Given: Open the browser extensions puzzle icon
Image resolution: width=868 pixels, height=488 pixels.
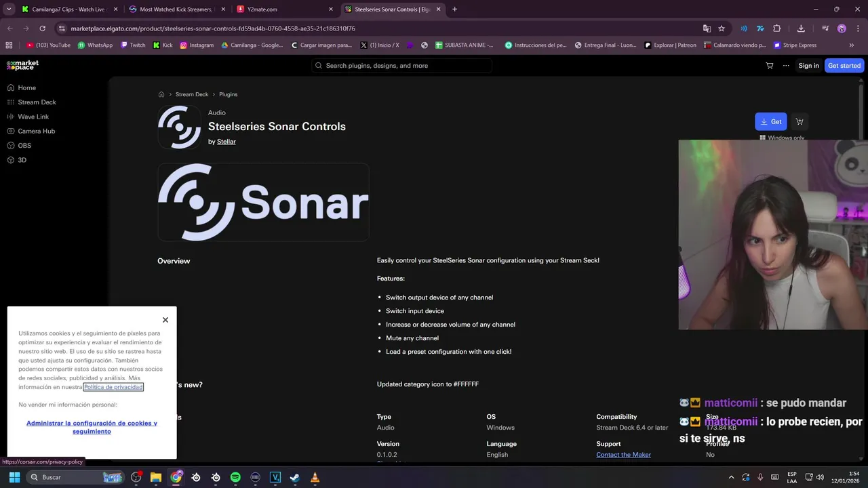Looking at the screenshot, I should [x=777, y=28].
